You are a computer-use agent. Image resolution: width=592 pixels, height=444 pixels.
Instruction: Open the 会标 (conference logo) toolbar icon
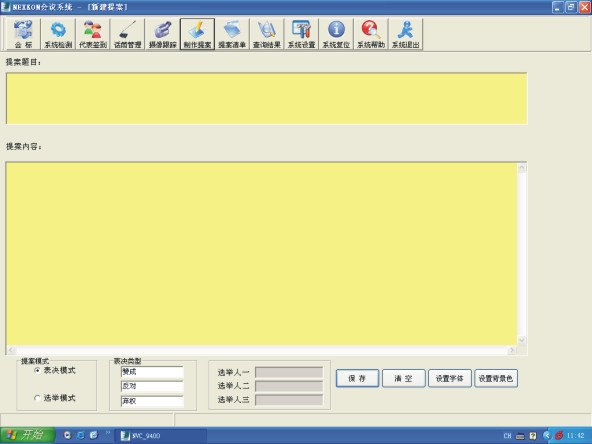pos(23,34)
